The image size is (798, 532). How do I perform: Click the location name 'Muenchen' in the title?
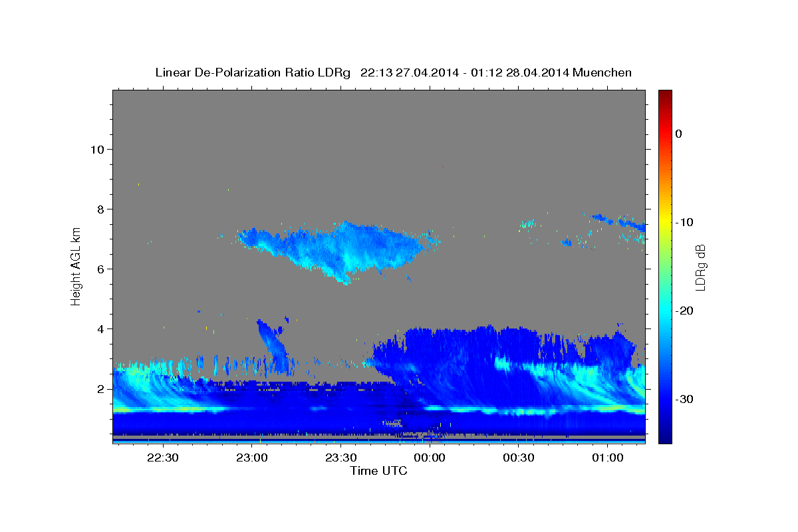[602, 72]
